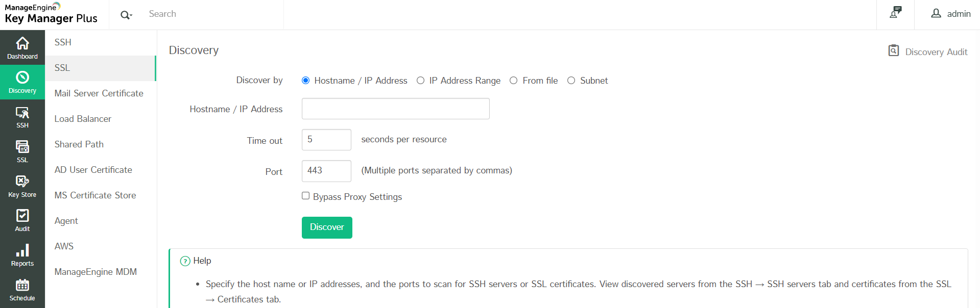Select the From file radio option
Viewport: 980px width, 308px height.
[514, 81]
